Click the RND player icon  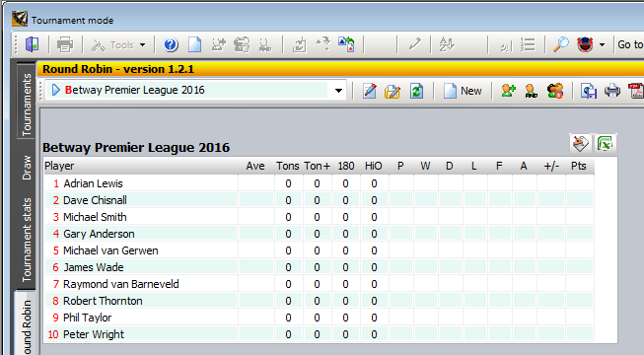pyautogui.click(x=531, y=91)
